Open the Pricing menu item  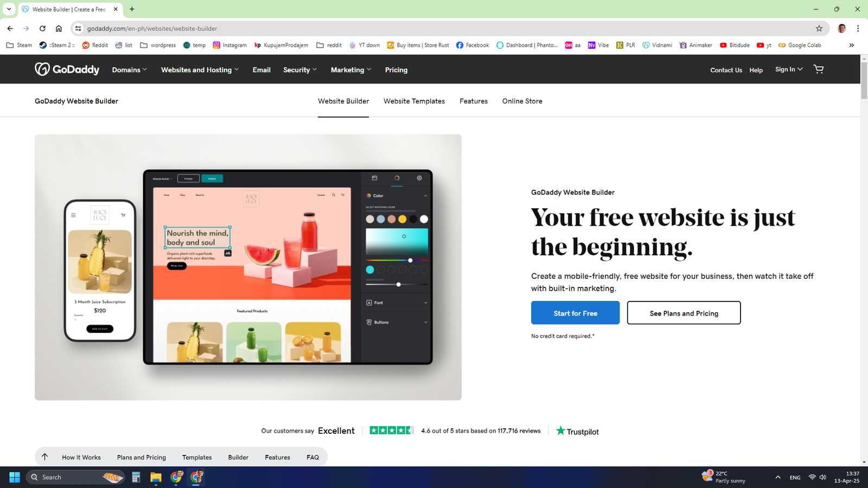[x=396, y=70]
